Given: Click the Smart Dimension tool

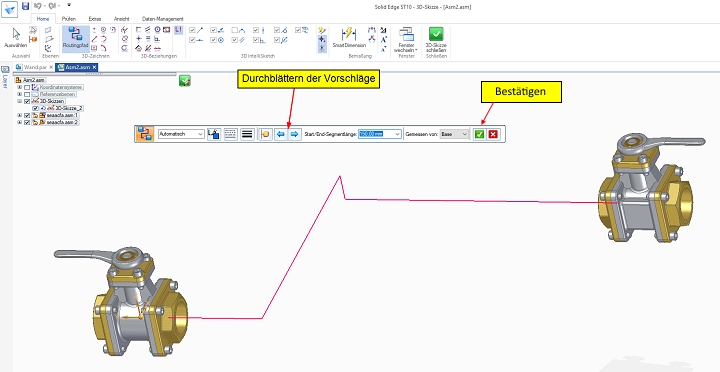Looking at the screenshot, I should [x=349, y=38].
